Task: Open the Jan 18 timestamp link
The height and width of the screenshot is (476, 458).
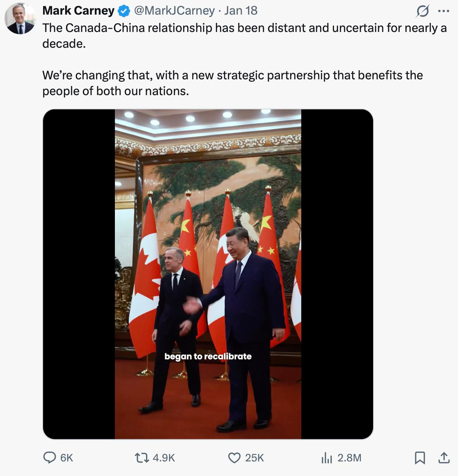Action: (x=241, y=11)
